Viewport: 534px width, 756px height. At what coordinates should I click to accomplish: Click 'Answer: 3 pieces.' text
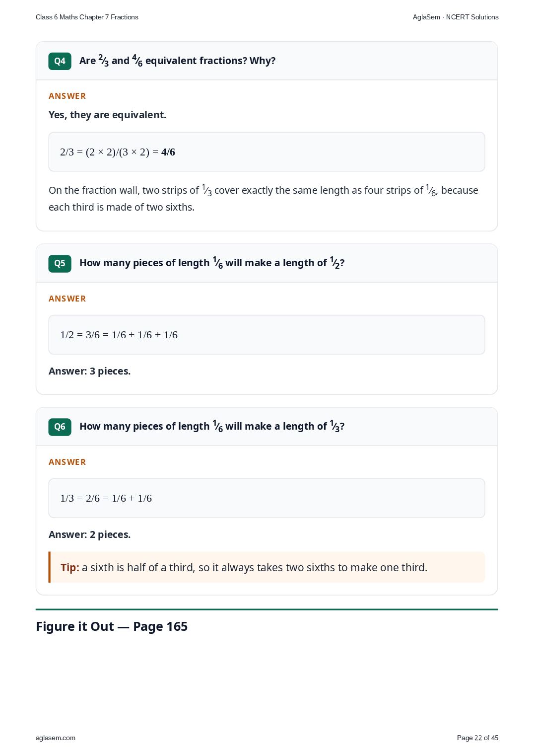89,371
